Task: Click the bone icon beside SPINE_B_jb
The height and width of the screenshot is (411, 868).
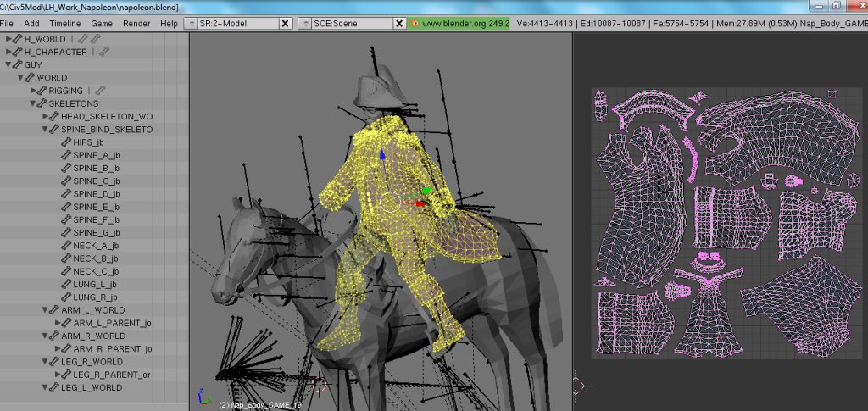Action: pos(66,168)
